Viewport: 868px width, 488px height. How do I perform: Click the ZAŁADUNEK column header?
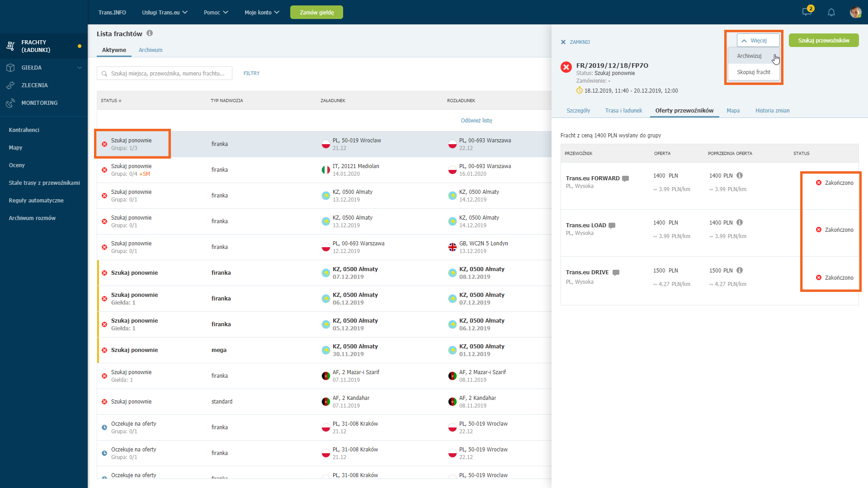click(333, 101)
